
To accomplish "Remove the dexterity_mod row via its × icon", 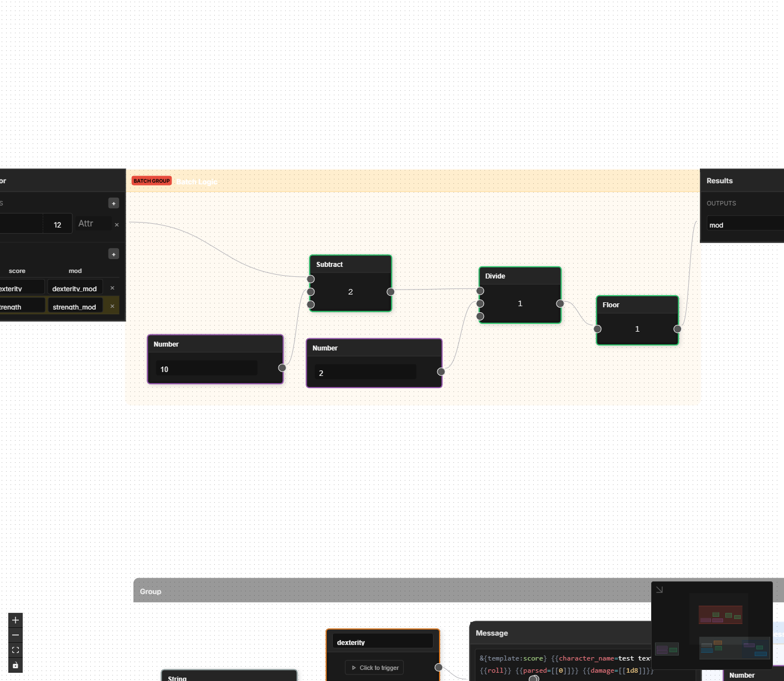I will [x=112, y=287].
